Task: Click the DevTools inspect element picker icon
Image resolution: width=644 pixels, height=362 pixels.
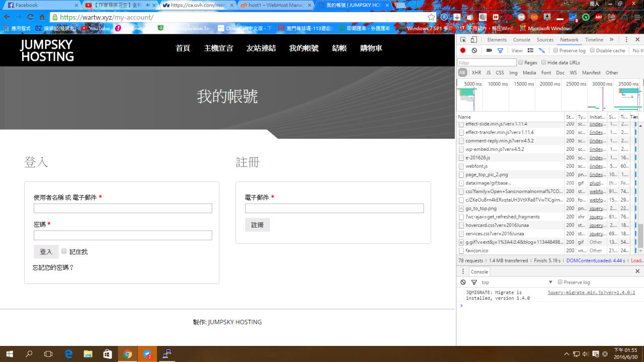Action: coord(463,40)
